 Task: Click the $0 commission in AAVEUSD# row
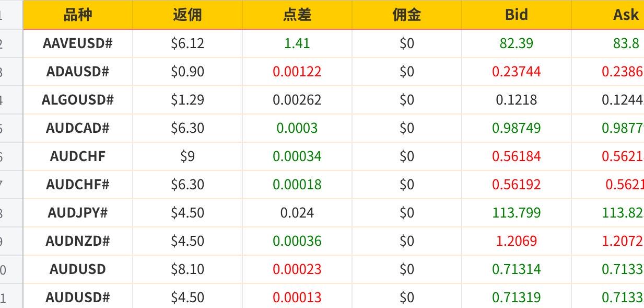coord(407,43)
